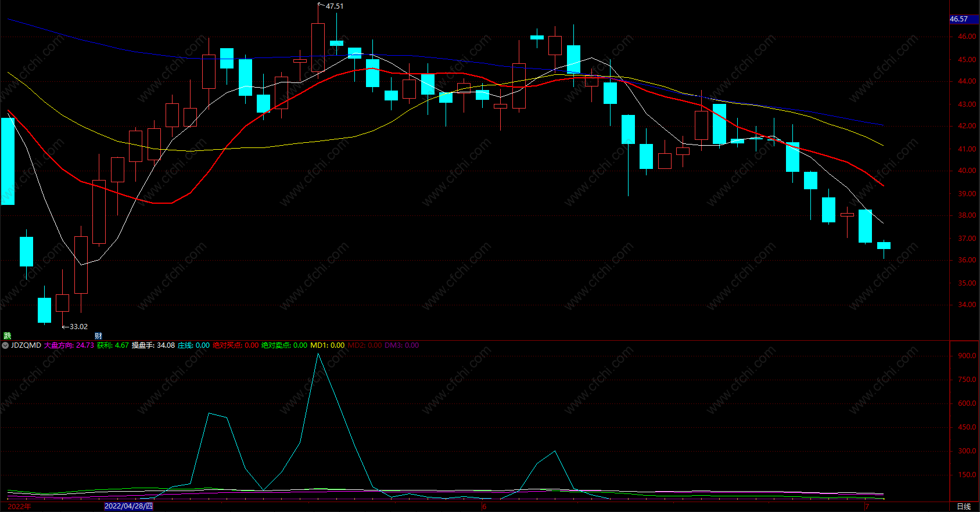Click the MD1: 0.00 value

(328, 345)
